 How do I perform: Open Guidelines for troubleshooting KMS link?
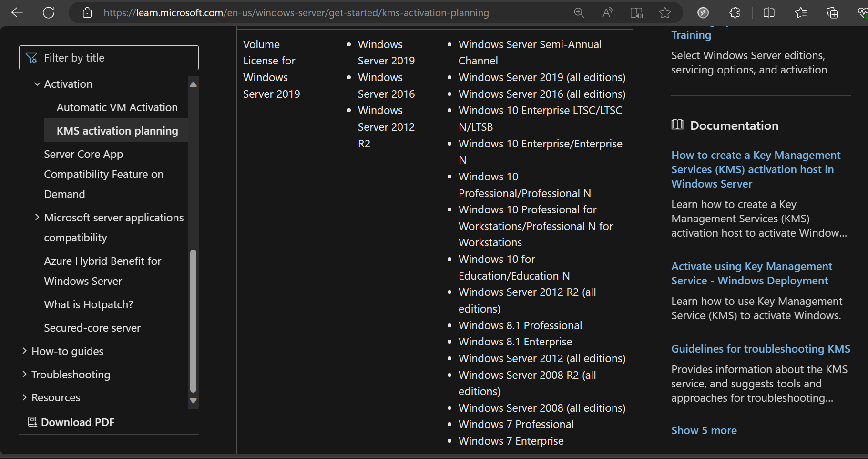761,349
